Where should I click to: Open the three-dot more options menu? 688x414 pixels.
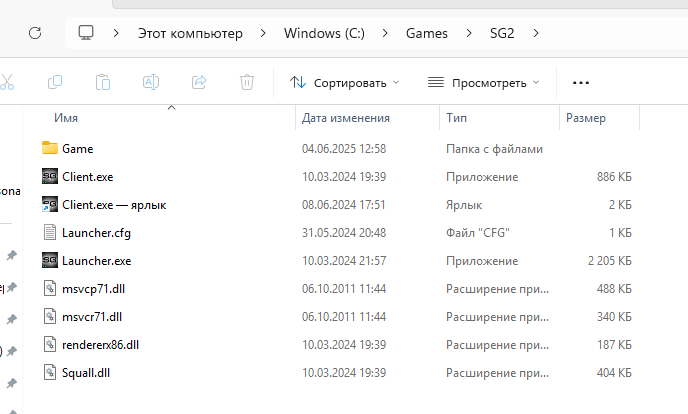[x=580, y=82]
